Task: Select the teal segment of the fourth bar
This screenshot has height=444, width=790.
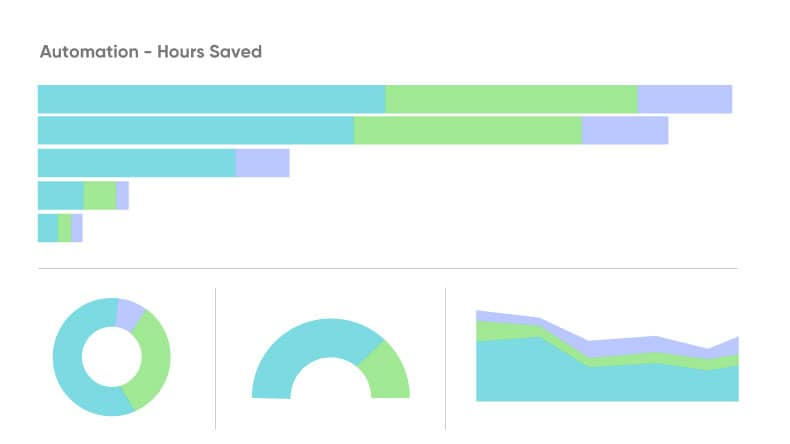Action: click(x=60, y=195)
